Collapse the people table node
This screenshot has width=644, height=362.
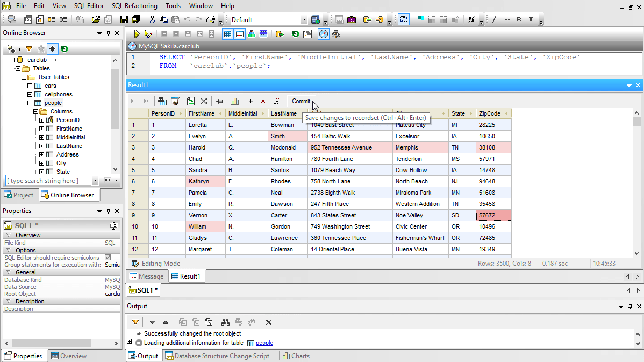click(30, 103)
